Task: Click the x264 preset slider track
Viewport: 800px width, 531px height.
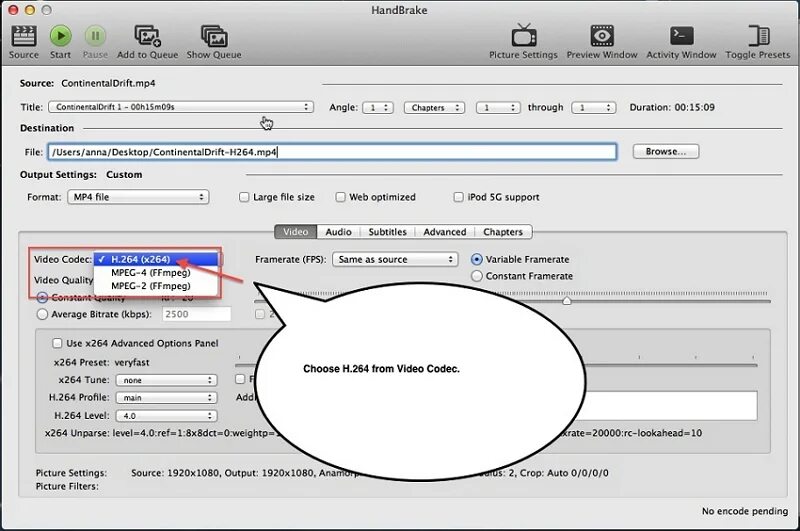Action: (x=496, y=365)
